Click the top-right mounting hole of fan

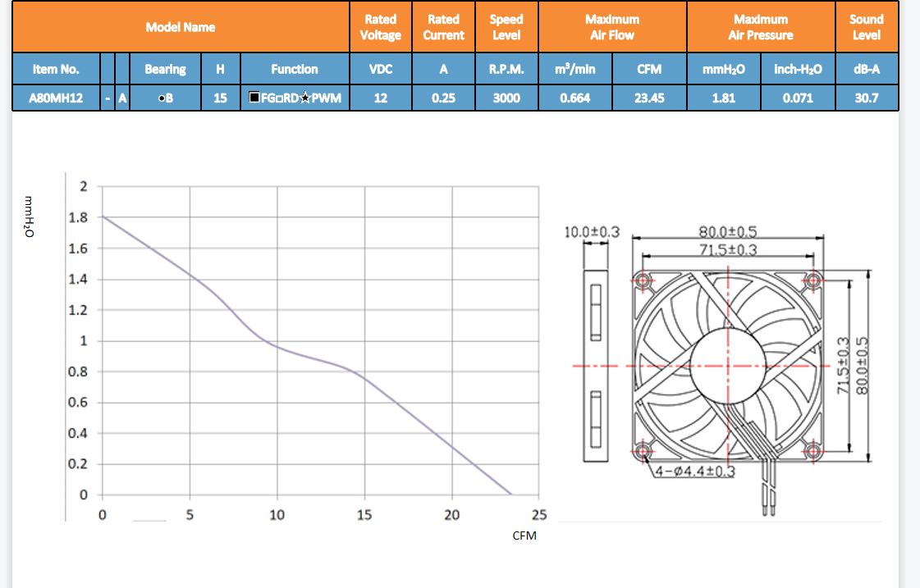pyautogui.click(x=813, y=281)
